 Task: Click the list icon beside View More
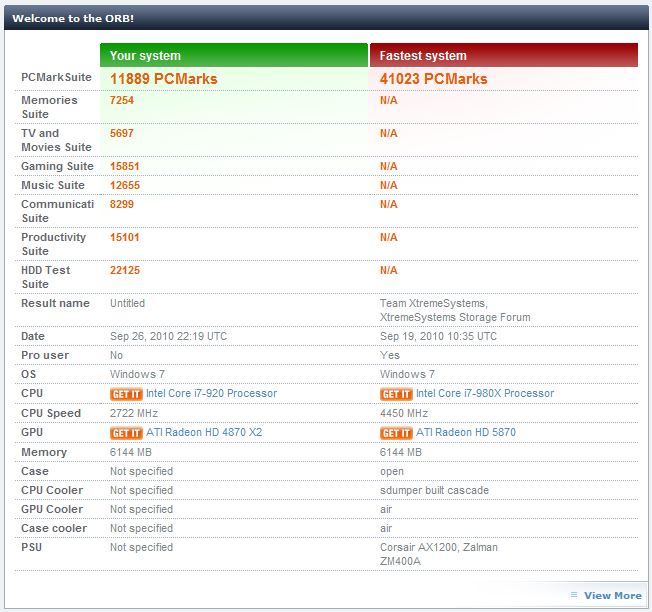point(574,595)
